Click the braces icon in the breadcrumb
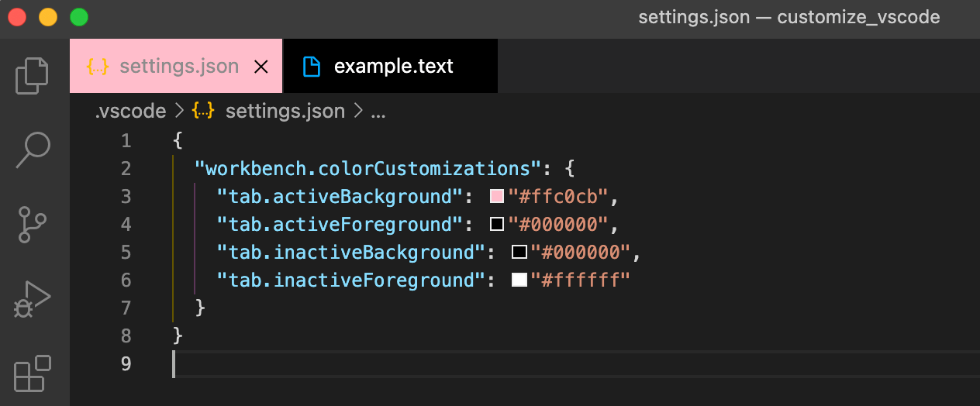This screenshot has height=406, width=980. (x=202, y=111)
